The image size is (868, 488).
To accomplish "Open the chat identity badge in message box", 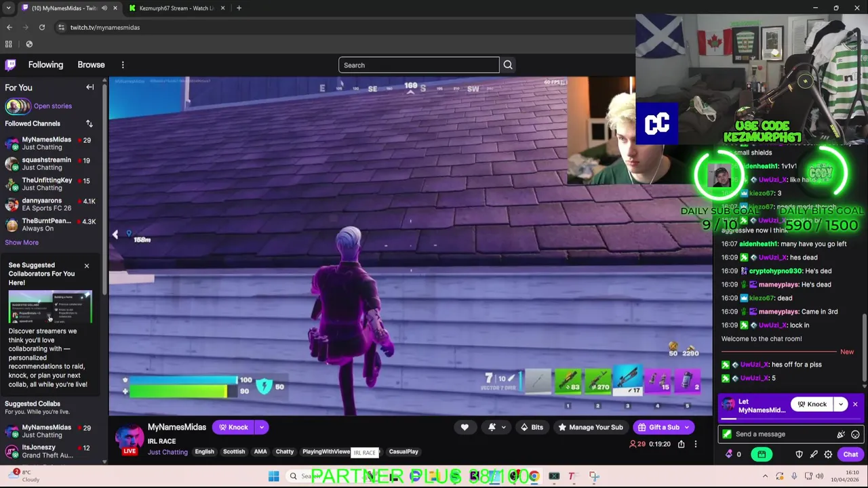I will coord(727,434).
